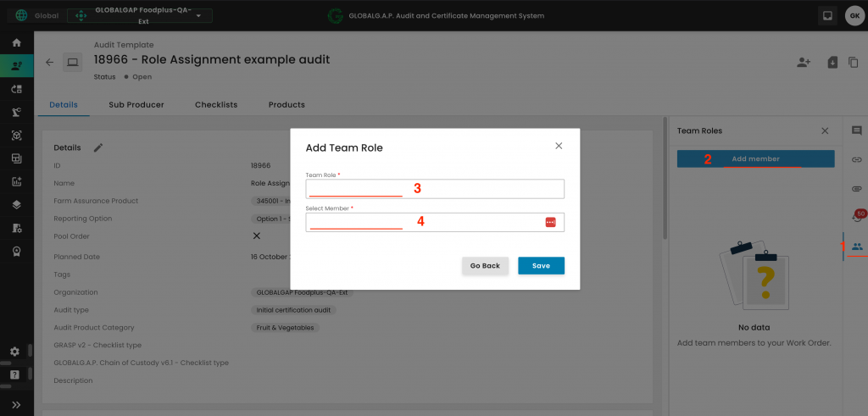The image size is (868, 416).
Task: Switch to the Checklists tab
Action: tap(216, 105)
